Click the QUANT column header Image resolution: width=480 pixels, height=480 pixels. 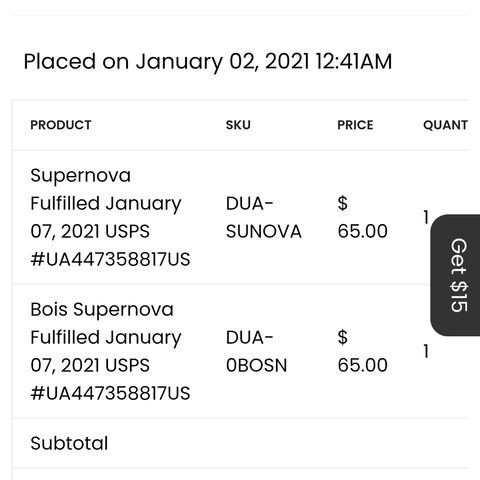[445, 125]
